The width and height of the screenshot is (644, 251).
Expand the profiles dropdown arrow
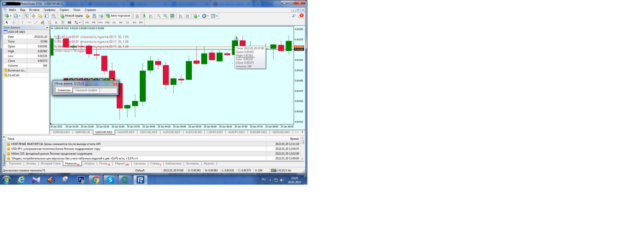pos(19,16)
